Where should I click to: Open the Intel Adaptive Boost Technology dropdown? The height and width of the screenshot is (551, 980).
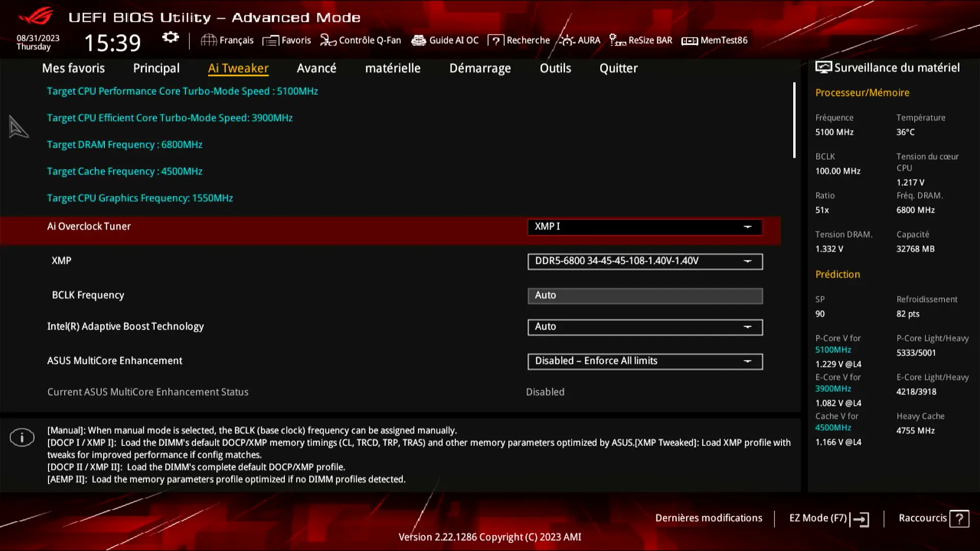click(x=645, y=327)
